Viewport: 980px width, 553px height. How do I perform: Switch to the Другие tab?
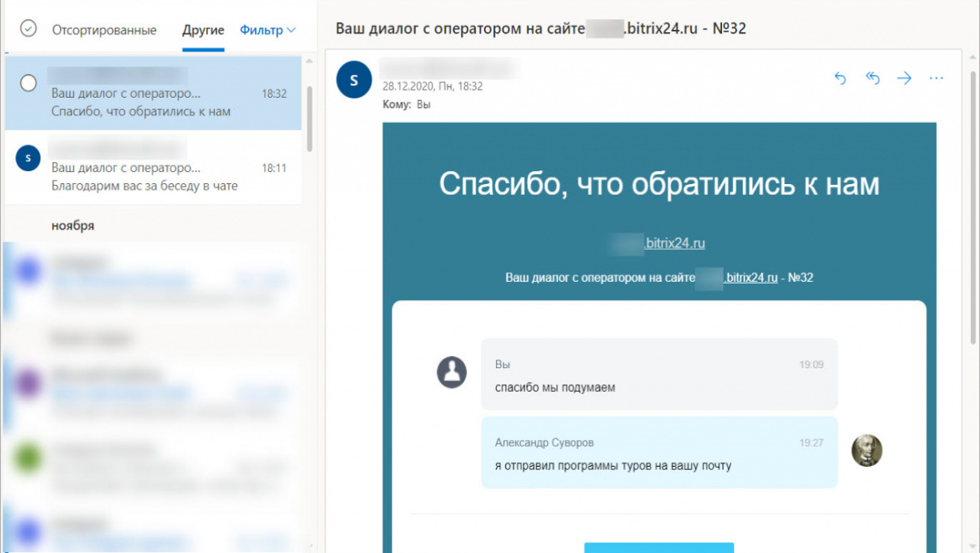coord(203,31)
